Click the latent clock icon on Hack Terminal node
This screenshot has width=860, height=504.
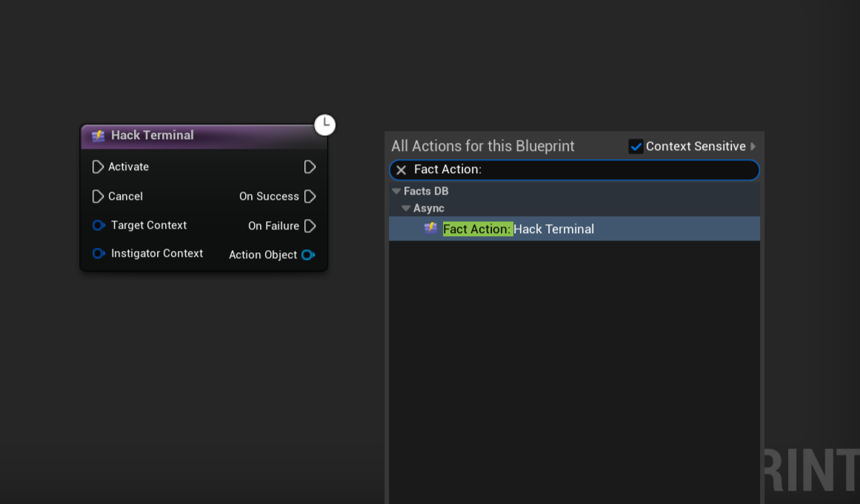324,125
